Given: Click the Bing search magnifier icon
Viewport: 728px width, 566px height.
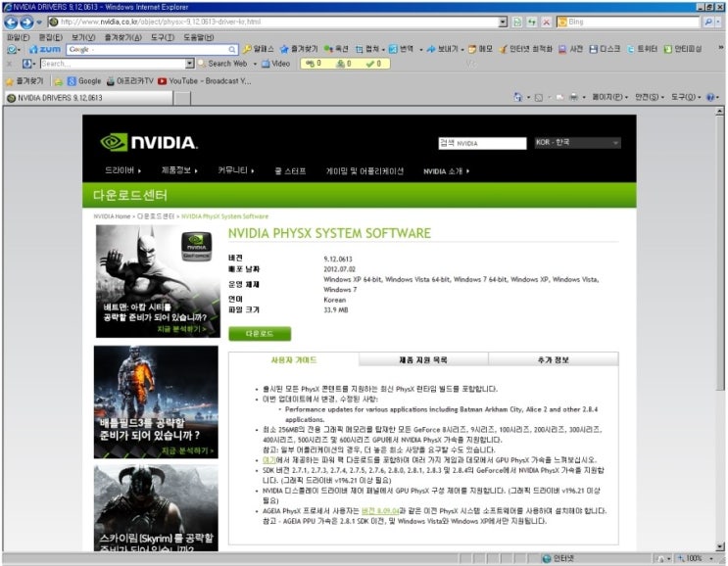Looking at the screenshot, I should click(708, 22).
